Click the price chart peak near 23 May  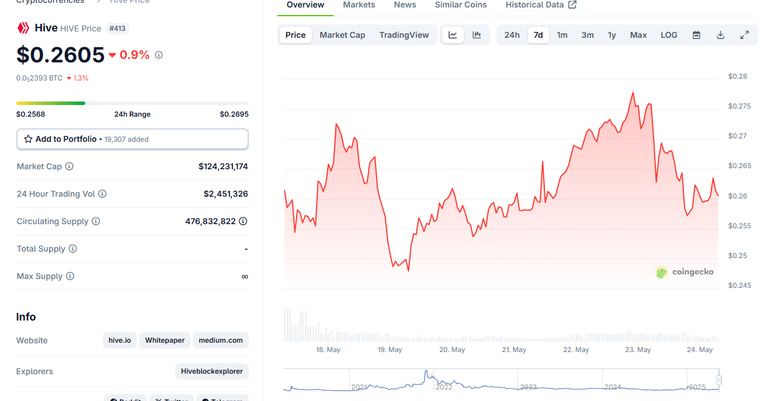point(633,93)
